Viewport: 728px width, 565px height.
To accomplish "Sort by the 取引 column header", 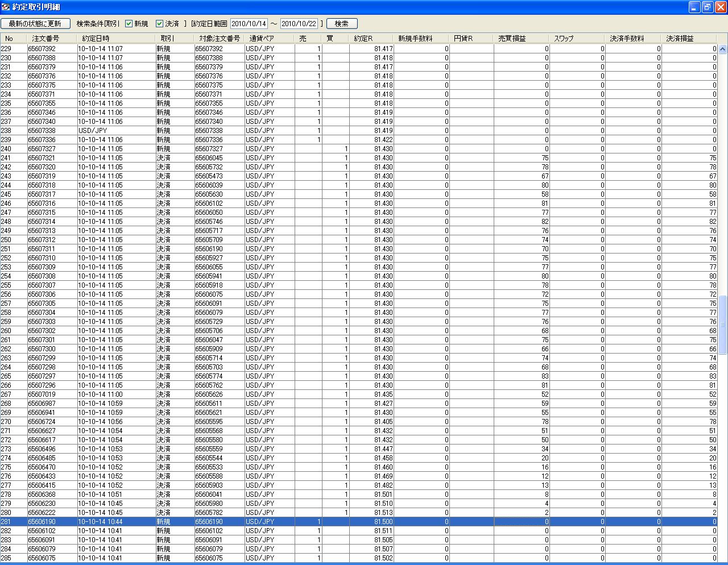I will point(175,39).
